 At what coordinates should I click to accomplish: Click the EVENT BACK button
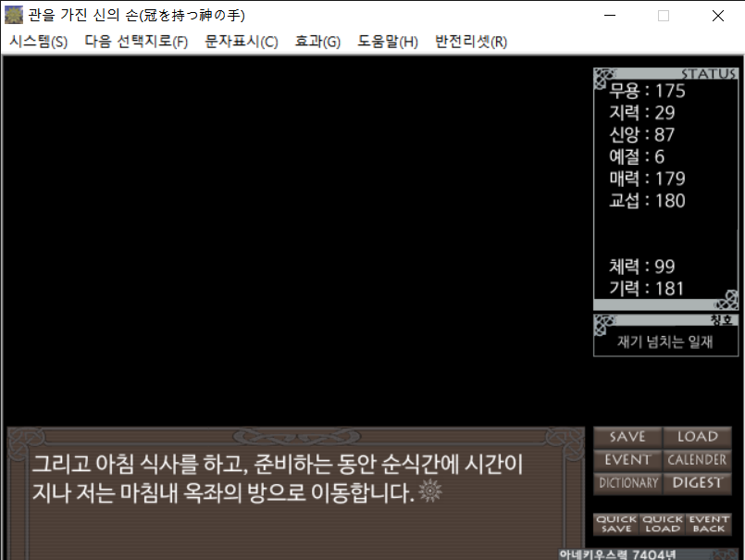708,524
